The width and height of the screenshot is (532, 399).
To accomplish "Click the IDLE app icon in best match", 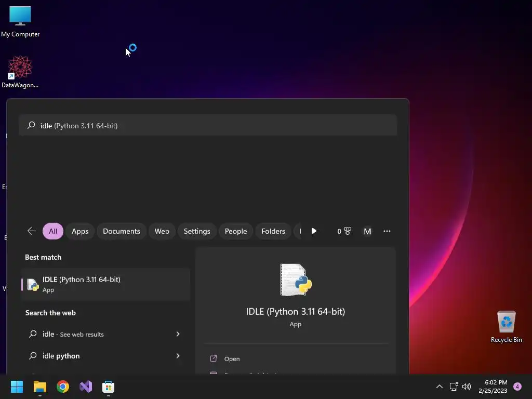I will (33, 284).
